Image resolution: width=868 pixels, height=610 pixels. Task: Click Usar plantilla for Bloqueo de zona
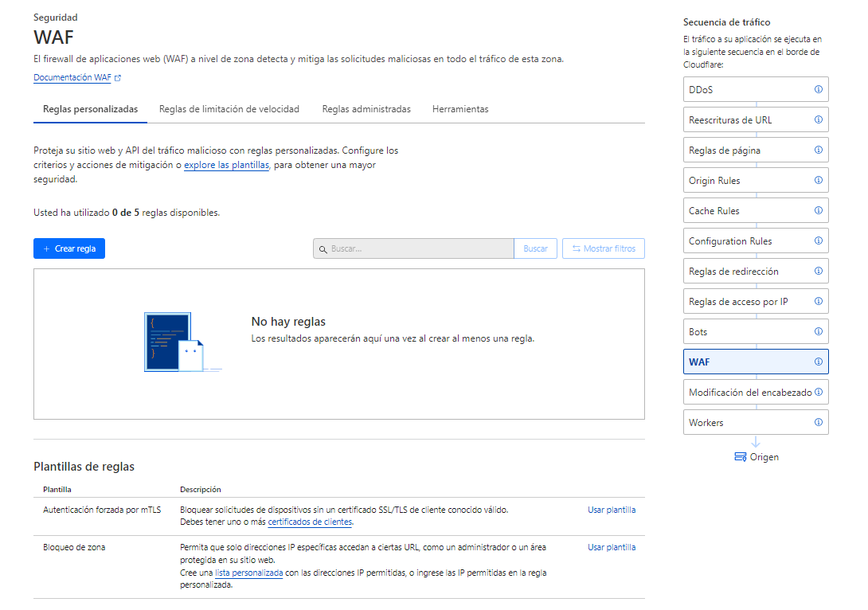coord(612,547)
